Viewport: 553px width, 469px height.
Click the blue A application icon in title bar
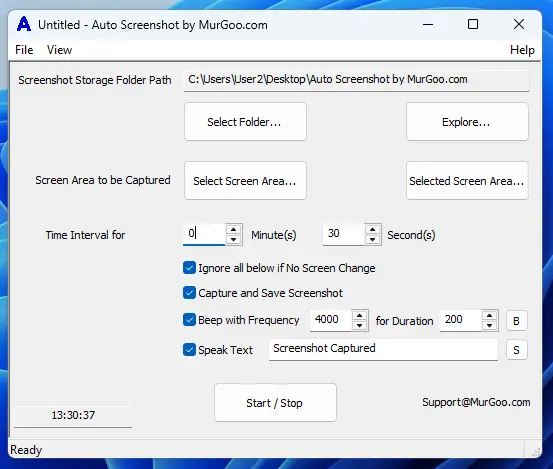click(x=24, y=24)
